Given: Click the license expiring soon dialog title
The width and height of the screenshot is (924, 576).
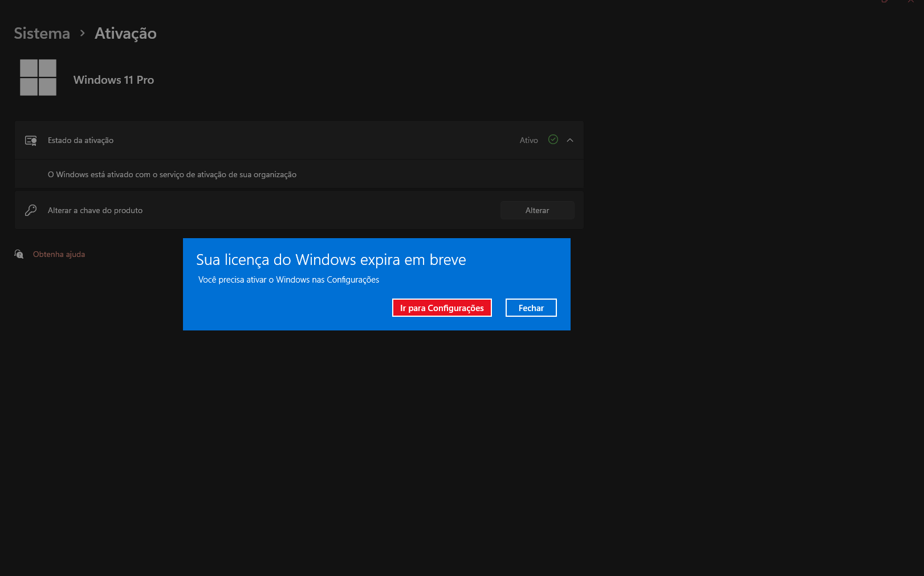Looking at the screenshot, I should tap(331, 260).
